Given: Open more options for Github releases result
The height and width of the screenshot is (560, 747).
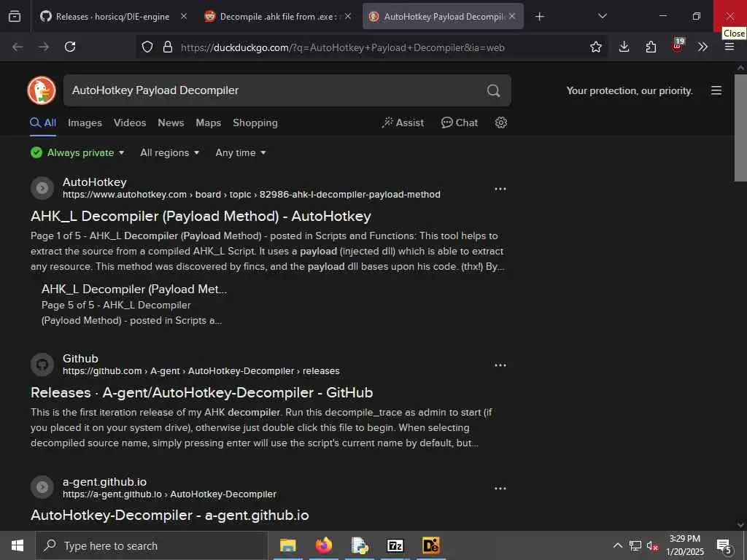Looking at the screenshot, I should pos(500,365).
